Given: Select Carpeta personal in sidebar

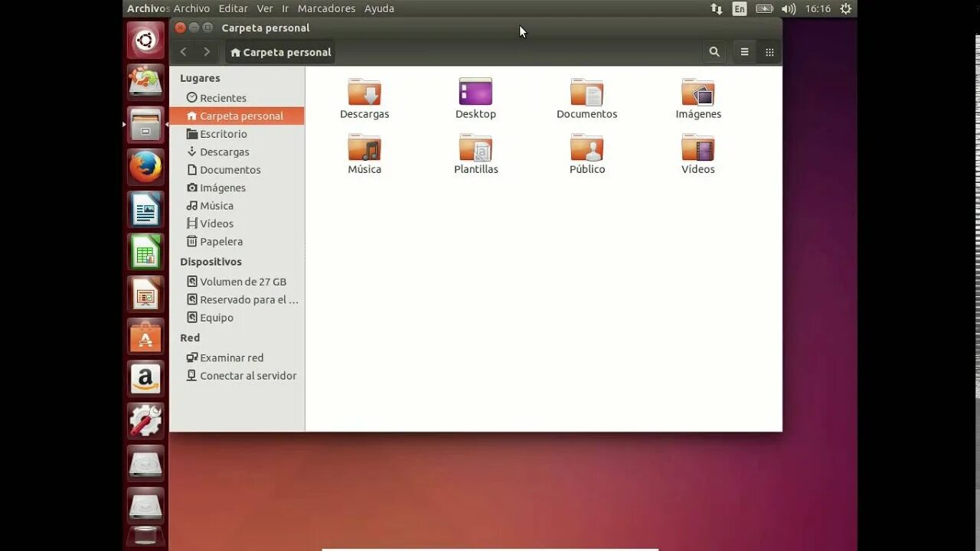Looking at the screenshot, I should [x=237, y=116].
